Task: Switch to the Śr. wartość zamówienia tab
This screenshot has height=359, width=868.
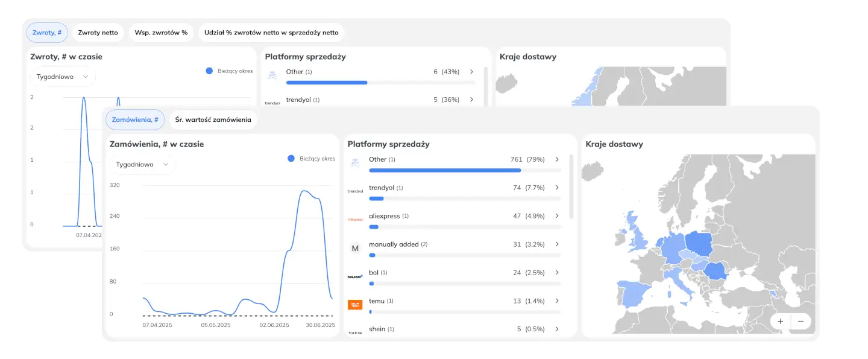Action: pyautogui.click(x=213, y=119)
